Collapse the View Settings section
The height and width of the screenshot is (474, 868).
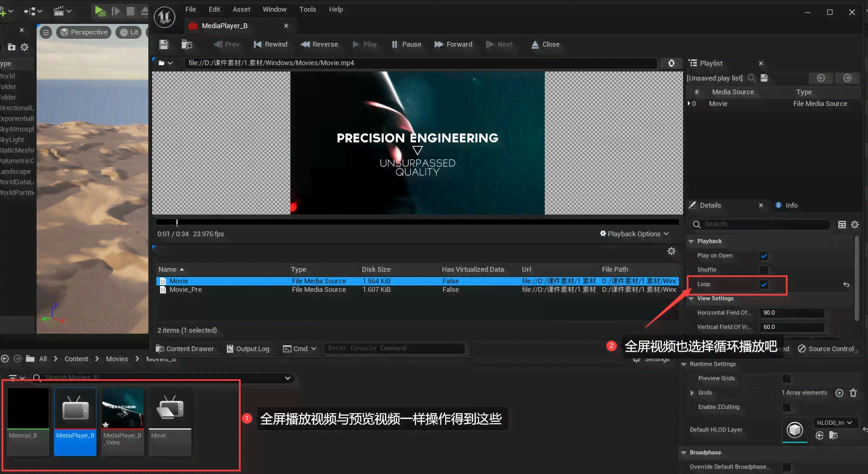pos(691,299)
